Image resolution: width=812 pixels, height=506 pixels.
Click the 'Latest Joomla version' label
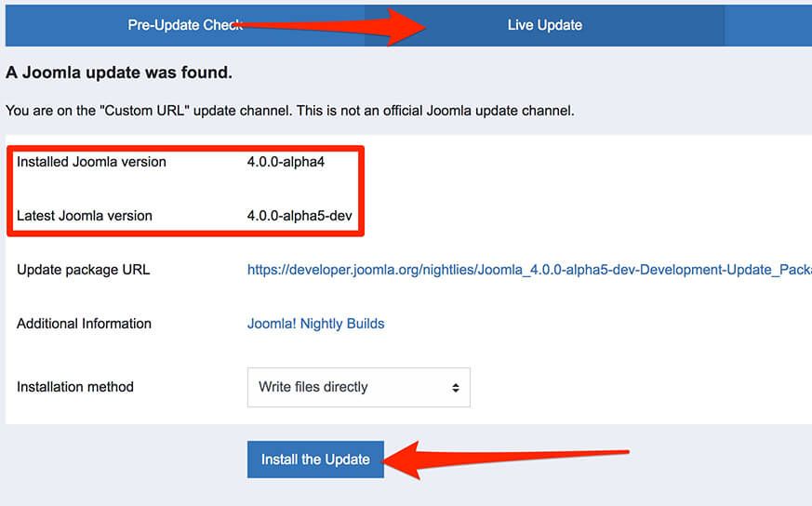(x=85, y=216)
